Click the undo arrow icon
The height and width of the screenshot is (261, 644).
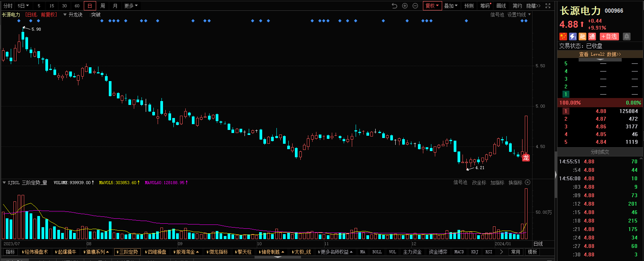tap(394, 6)
